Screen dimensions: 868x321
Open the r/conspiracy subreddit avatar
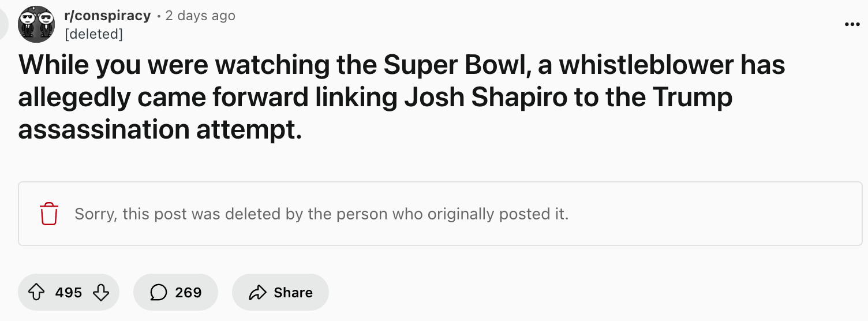point(36,24)
